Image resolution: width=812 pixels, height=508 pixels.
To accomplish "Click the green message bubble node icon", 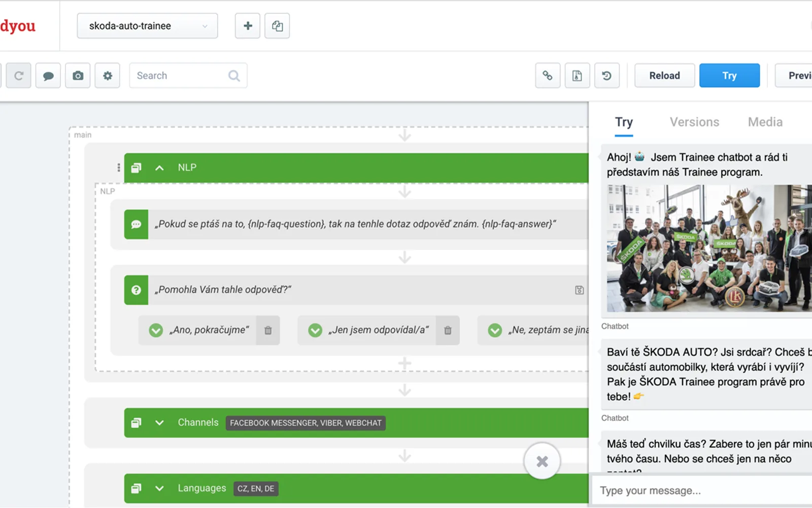I will coord(136,224).
